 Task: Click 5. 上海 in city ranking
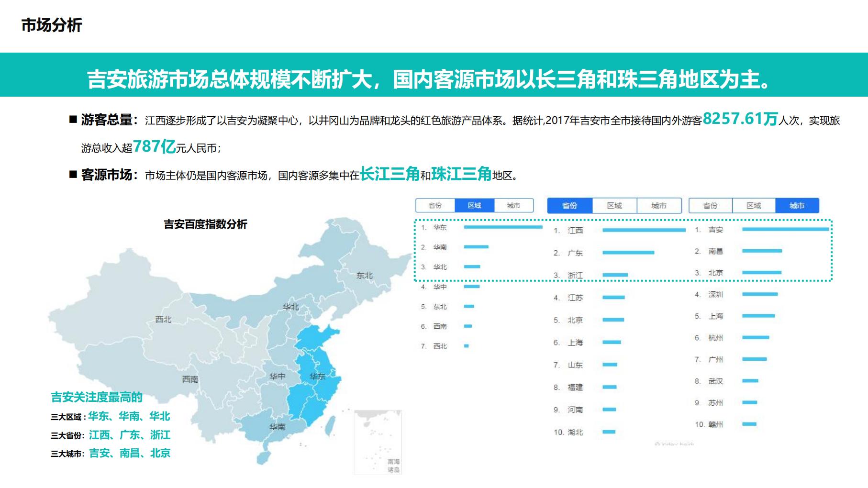[x=709, y=316]
